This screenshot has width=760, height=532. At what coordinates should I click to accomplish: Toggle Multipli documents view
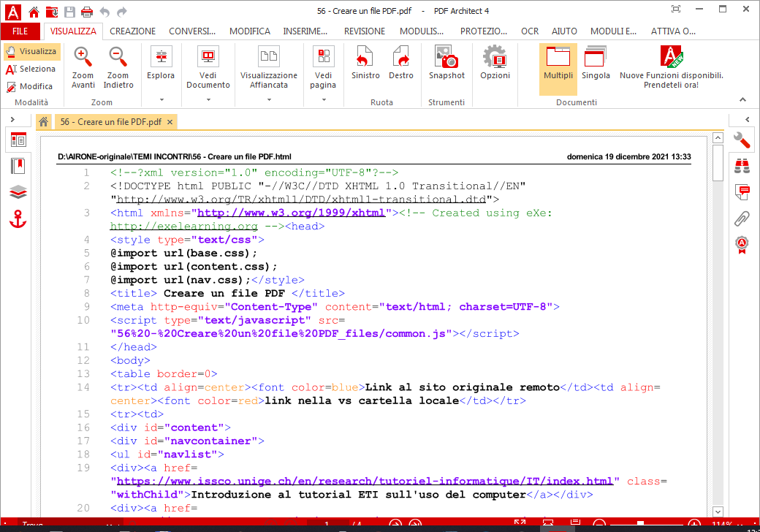pyautogui.click(x=558, y=69)
